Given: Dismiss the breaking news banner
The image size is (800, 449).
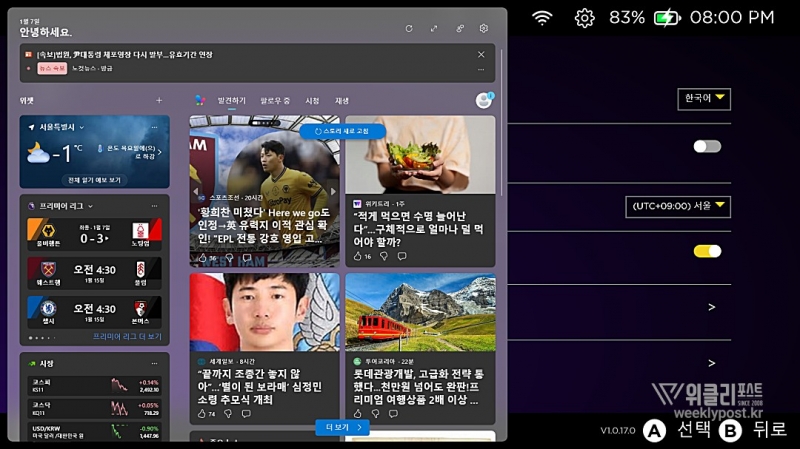Looking at the screenshot, I should tap(481, 54).
